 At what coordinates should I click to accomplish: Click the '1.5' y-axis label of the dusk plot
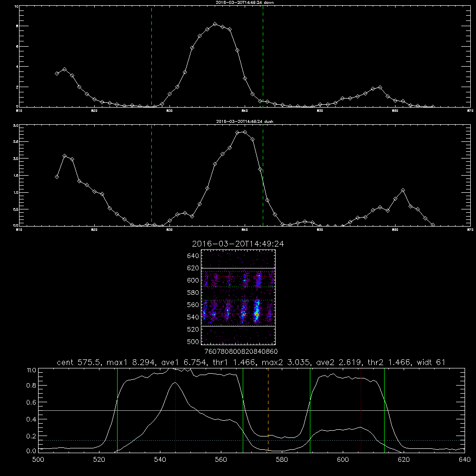click(16, 176)
